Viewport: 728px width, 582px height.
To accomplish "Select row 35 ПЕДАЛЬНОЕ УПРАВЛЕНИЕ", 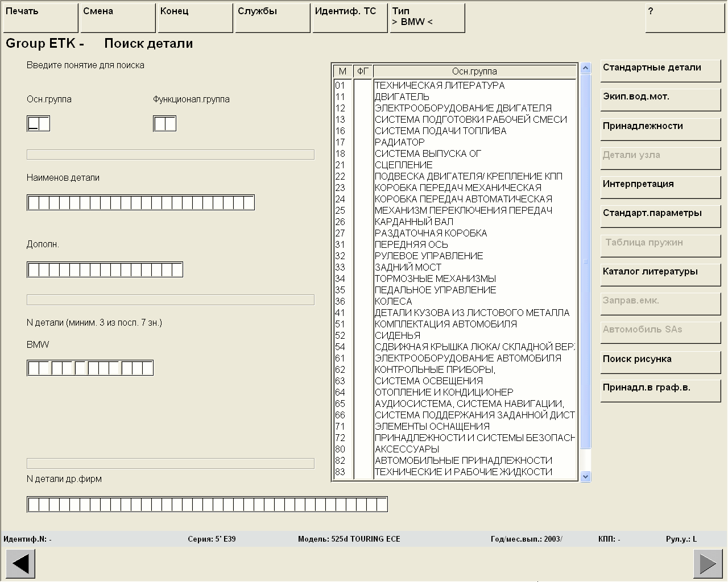I will coord(454,290).
